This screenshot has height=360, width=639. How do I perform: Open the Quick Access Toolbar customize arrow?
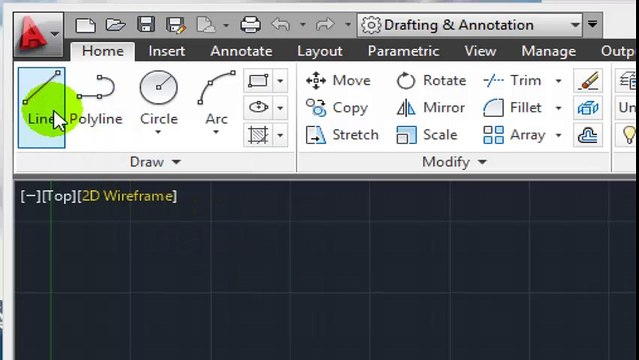(x=593, y=24)
